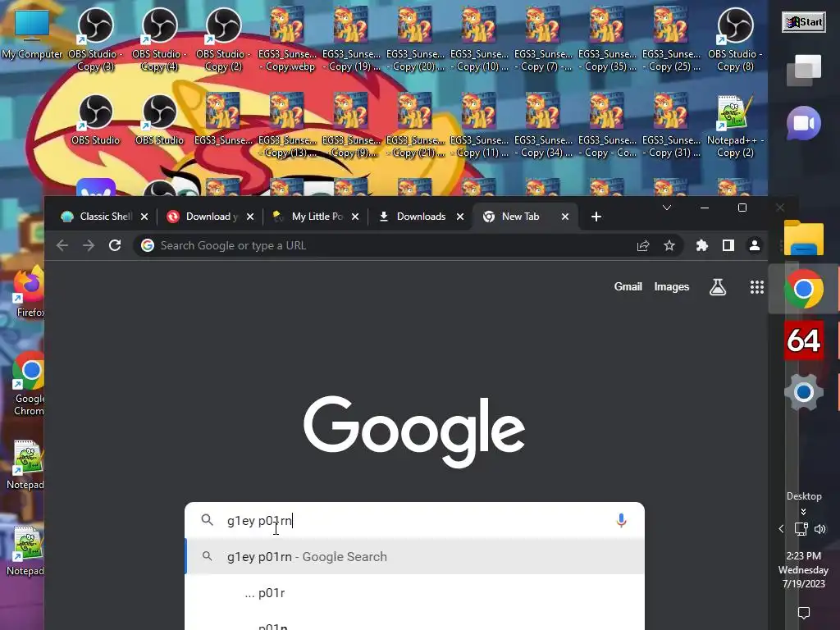Select EGS3_Sunse - Copy (9) file
Viewport: 840px width, 630px height.
[351, 126]
